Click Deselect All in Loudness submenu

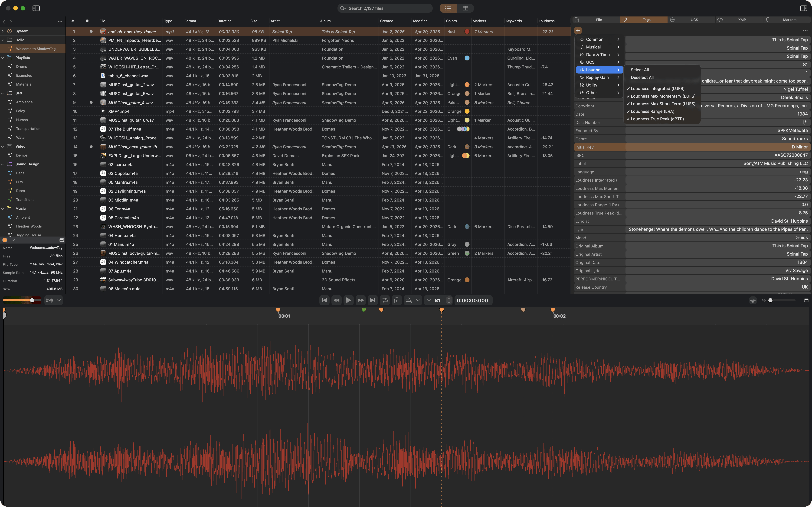pyautogui.click(x=642, y=77)
